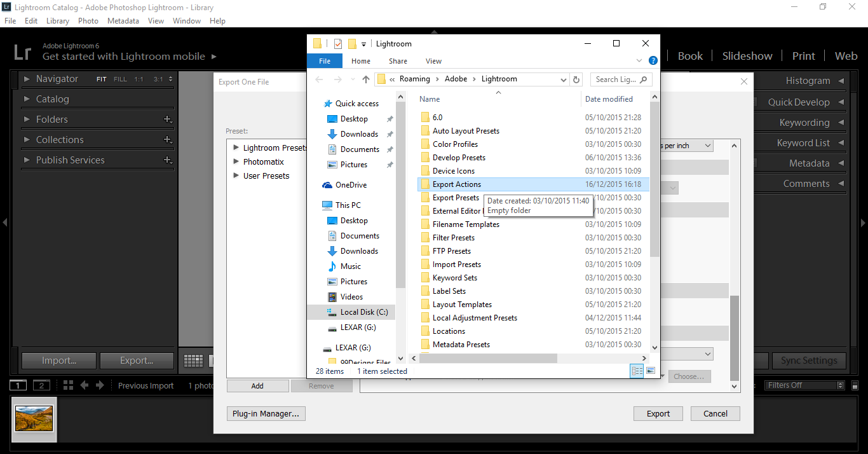This screenshot has width=868, height=454.
Task: Click the Explorer file list vertical scrollbar
Action: 655,179
